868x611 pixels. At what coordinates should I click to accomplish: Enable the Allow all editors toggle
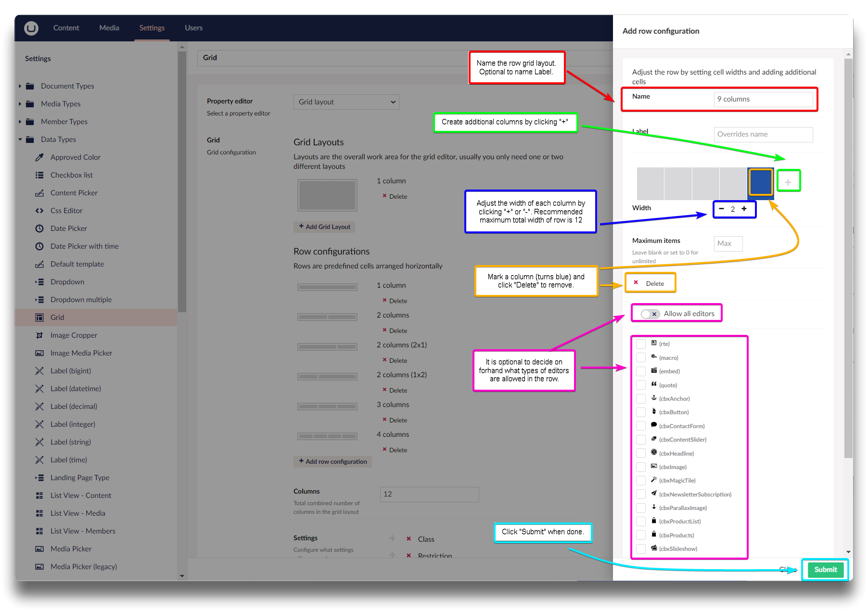pos(650,314)
